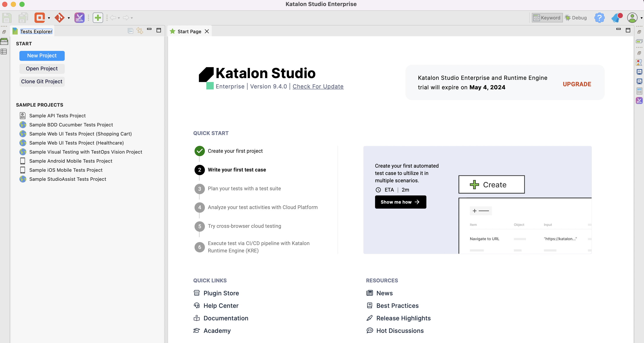Screen dimensions: 644x343
Task: Open Self-Healing from the top toolbar
Action: (80, 18)
